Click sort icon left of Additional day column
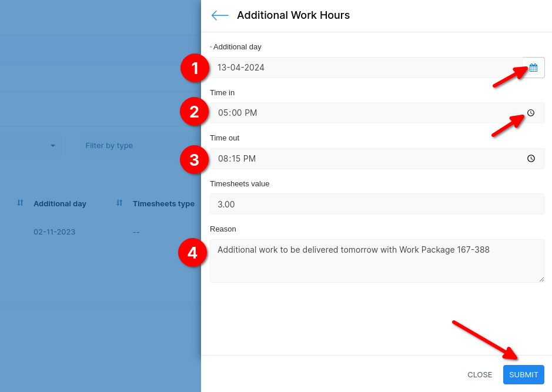552x392 pixels. (20, 203)
